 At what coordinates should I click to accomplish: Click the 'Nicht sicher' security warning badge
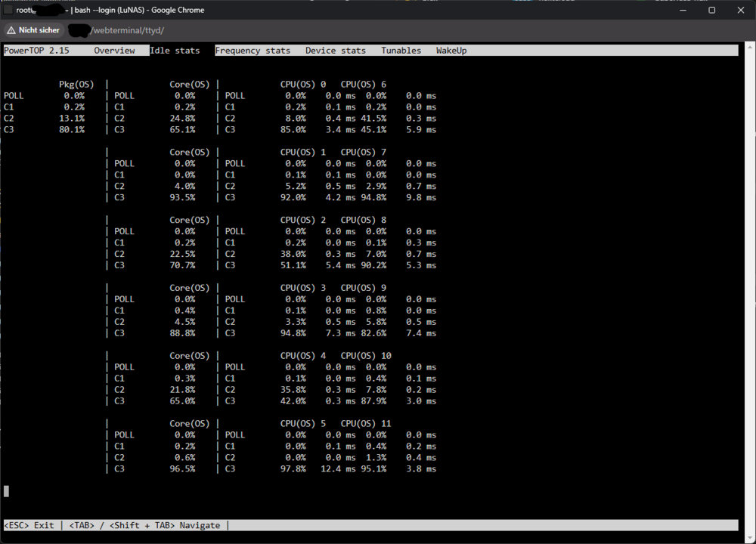(34, 30)
